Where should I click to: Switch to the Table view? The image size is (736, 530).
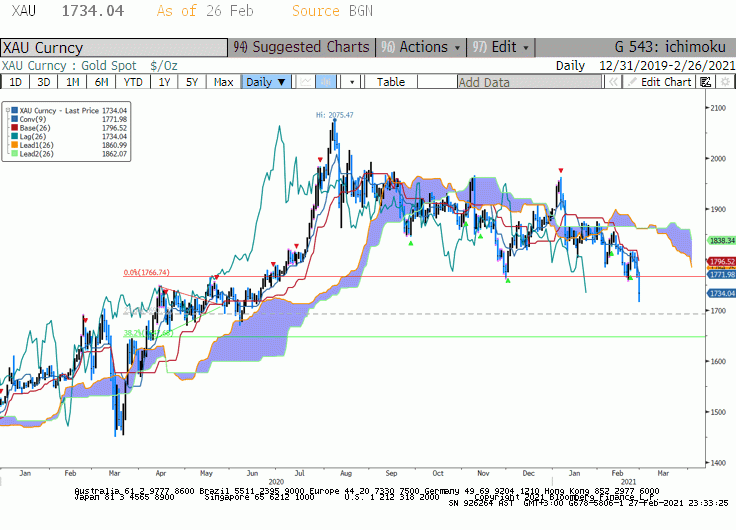pyautogui.click(x=391, y=82)
